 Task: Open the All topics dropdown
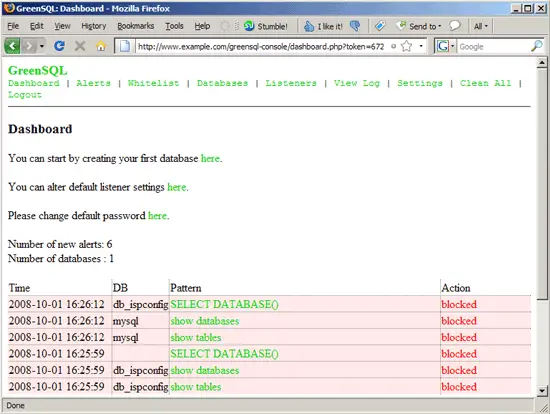pyautogui.click(x=481, y=26)
